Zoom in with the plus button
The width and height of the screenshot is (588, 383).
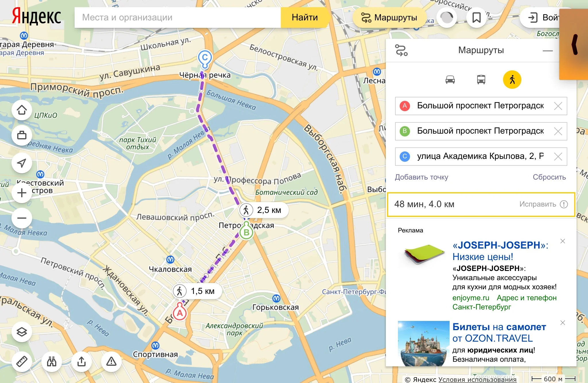[x=22, y=193]
